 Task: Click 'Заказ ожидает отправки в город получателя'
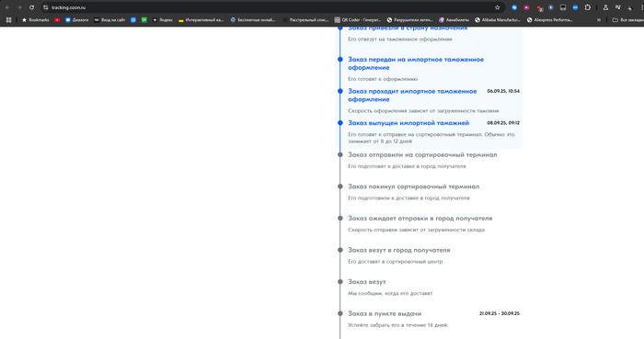pyautogui.click(x=420, y=218)
